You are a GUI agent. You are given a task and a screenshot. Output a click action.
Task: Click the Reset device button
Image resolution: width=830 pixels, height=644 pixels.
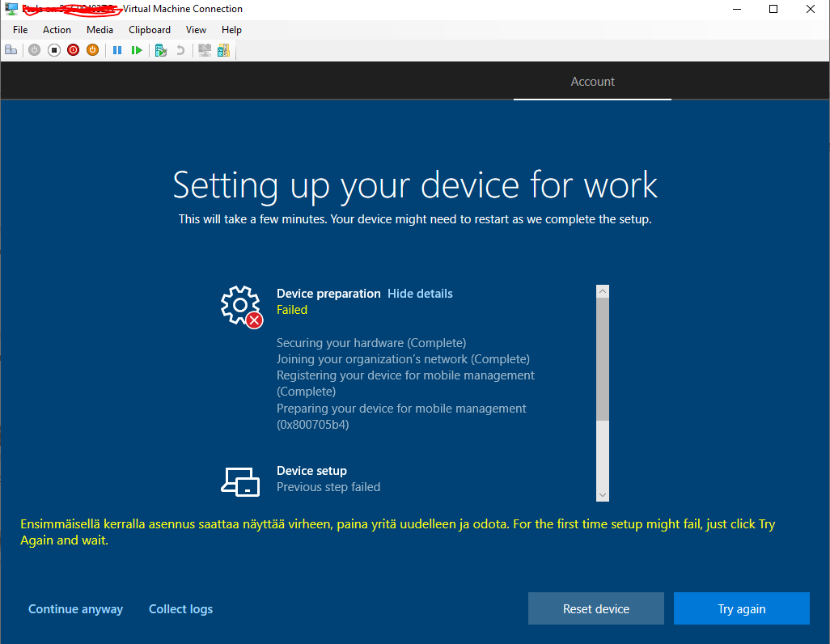click(595, 608)
